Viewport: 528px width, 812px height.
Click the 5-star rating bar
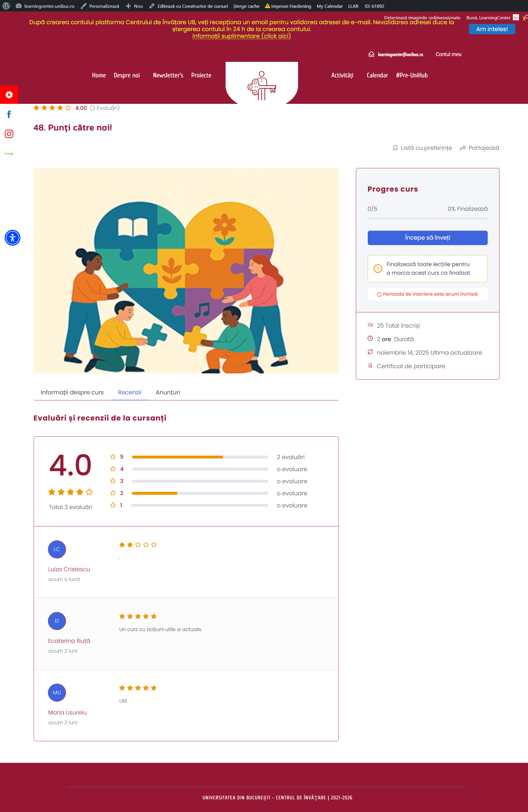(200, 457)
